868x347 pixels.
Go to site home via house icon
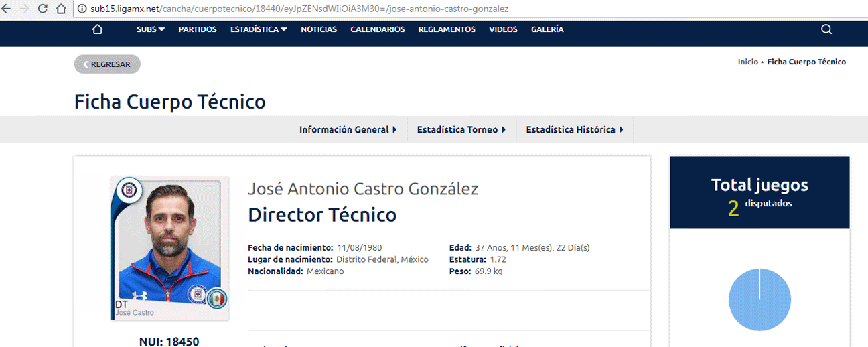(97, 29)
